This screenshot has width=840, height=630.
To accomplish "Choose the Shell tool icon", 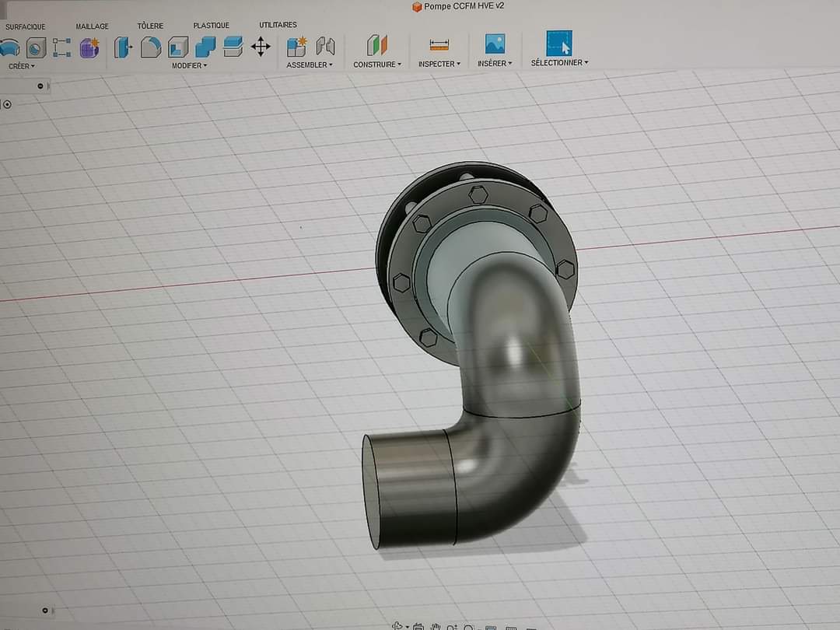I will click(178, 47).
